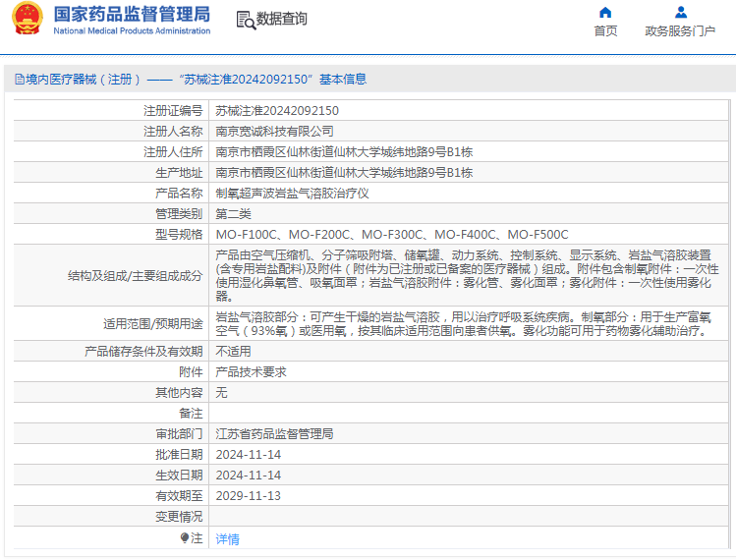Click the 首页 text label
Image resolution: width=736 pixels, height=560 pixels.
coord(606,31)
